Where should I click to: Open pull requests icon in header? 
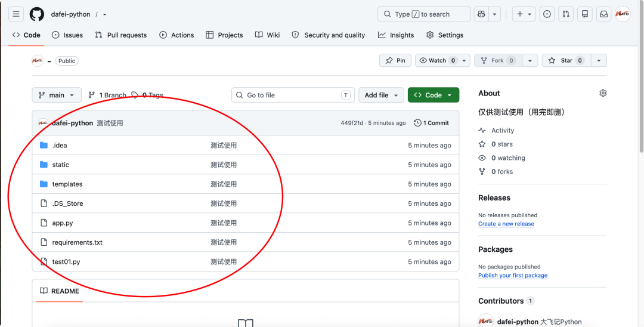(x=566, y=14)
